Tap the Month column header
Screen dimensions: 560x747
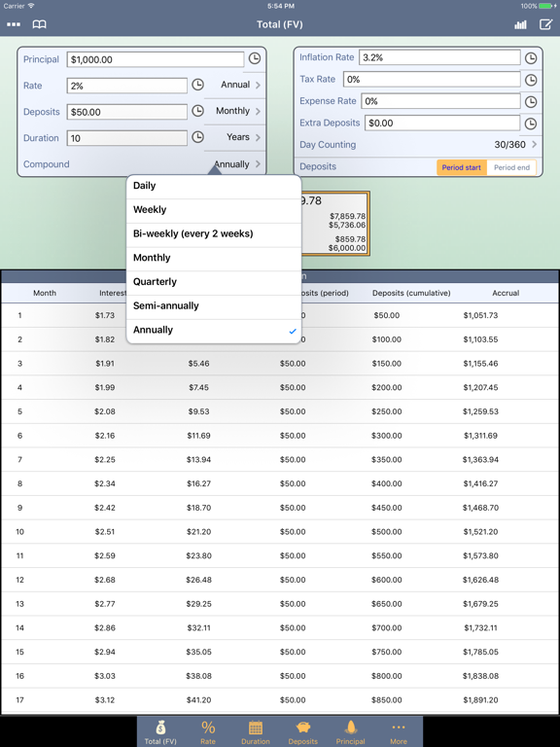point(45,293)
